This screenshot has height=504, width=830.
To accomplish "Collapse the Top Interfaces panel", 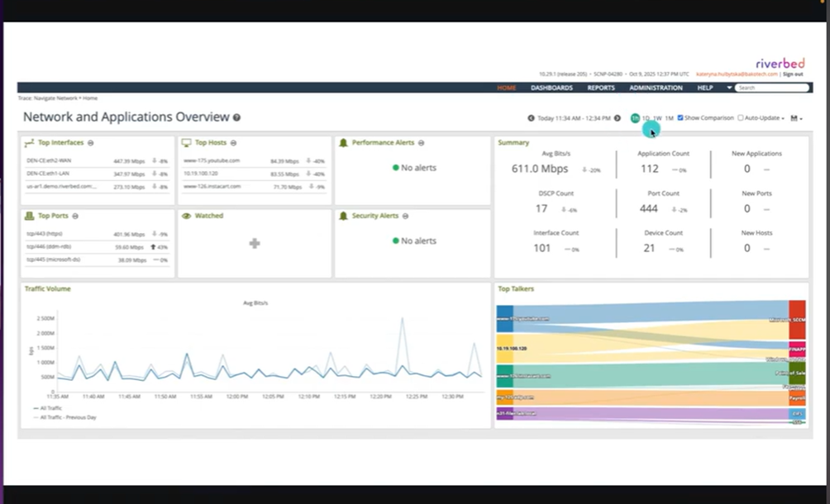I will coord(90,143).
